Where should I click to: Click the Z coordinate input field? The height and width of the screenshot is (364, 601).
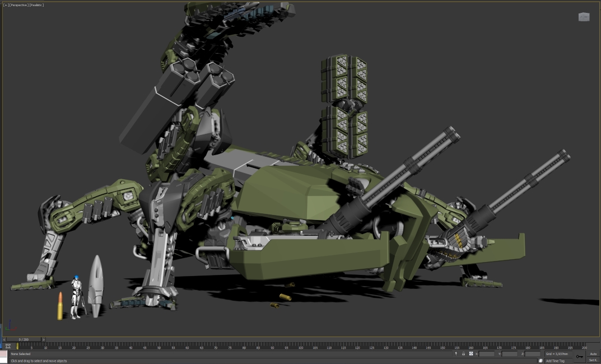pos(533,354)
